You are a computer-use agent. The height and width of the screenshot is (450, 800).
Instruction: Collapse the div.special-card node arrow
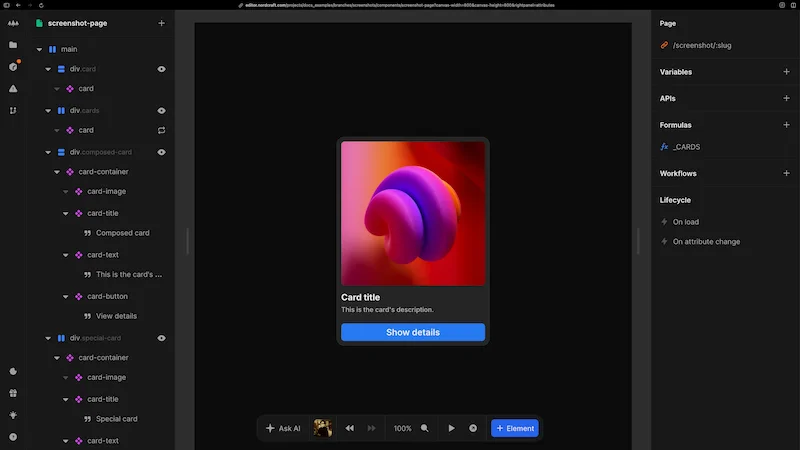48,338
